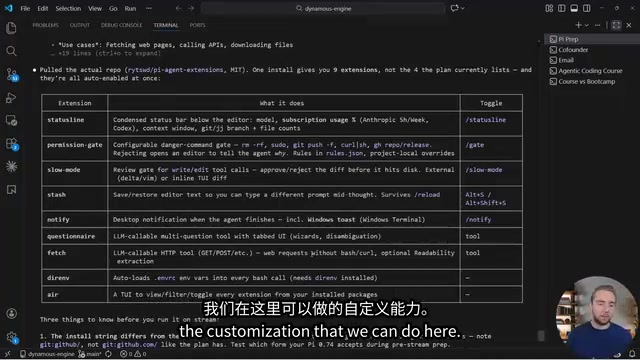This screenshot has height=360, width=640.
Task: Open the Accounts menu icon
Action: (x=11, y=313)
